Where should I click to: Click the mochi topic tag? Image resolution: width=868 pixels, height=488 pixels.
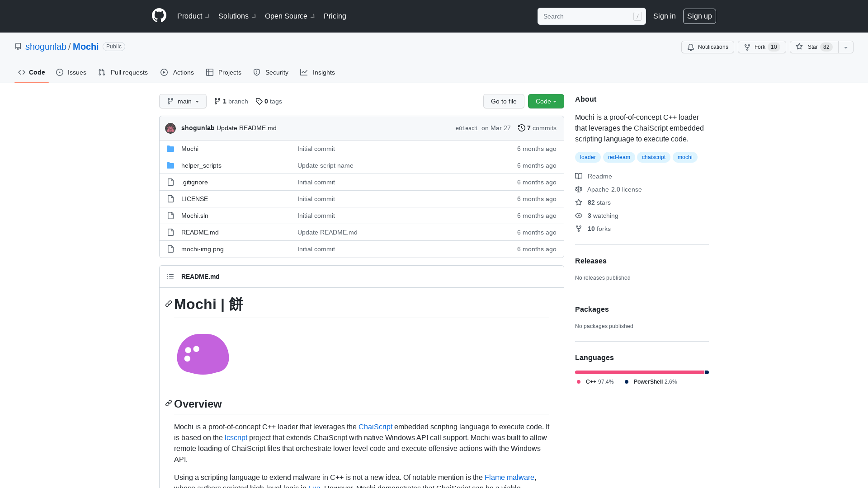tap(685, 157)
